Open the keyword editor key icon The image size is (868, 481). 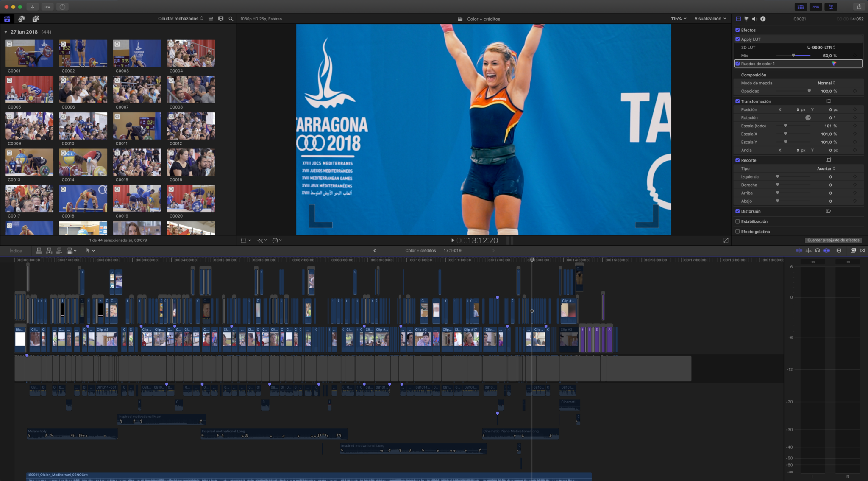(x=47, y=7)
